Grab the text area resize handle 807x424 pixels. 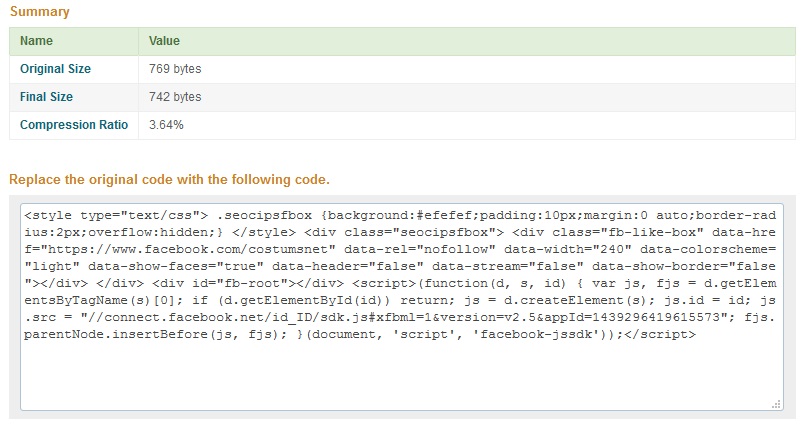tap(777, 404)
